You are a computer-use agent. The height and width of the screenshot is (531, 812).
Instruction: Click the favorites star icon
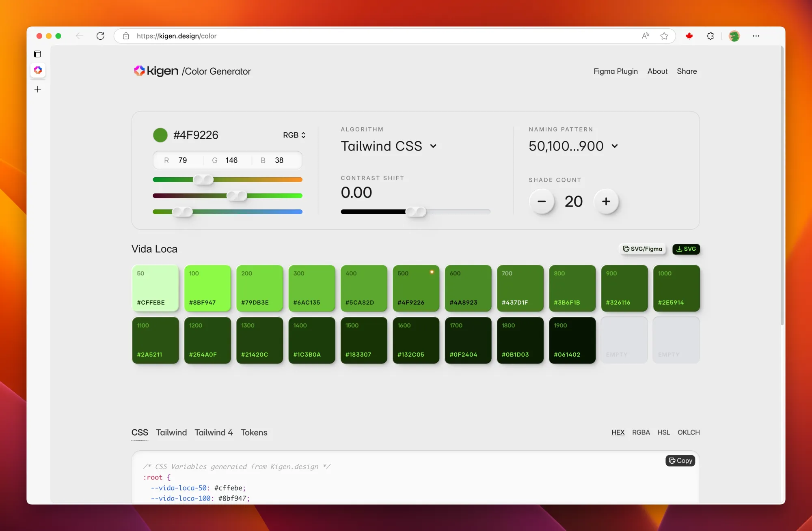[664, 36]
